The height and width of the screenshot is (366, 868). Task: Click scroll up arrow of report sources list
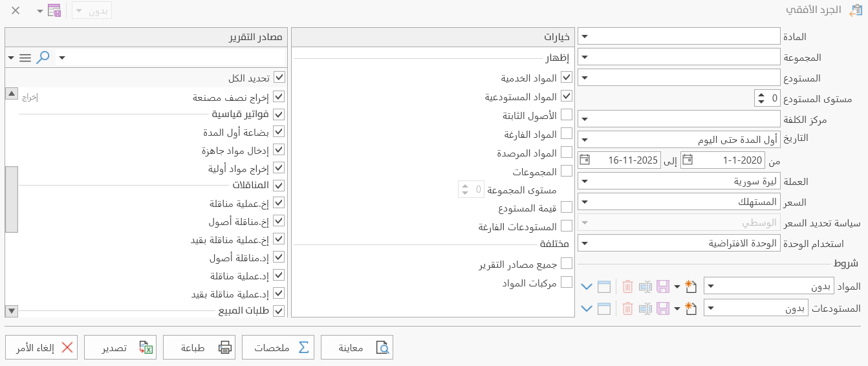(x=11, y=93)
